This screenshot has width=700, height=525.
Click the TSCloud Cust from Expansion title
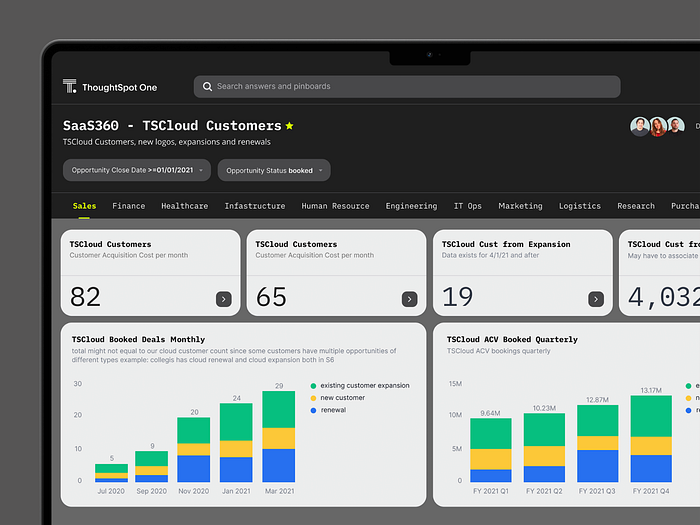pyautogui.click(x=506, y=244)
